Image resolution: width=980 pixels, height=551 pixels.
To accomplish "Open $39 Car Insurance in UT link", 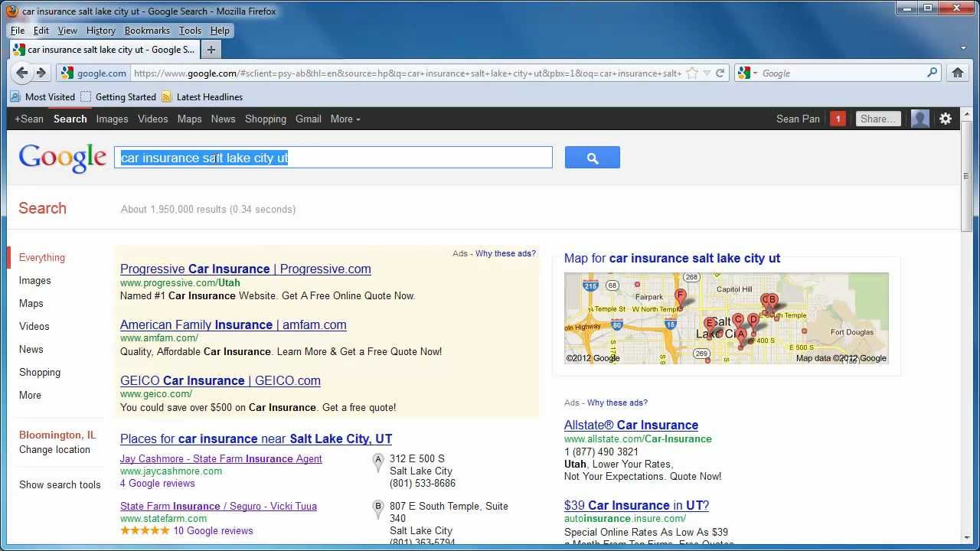I will [636, 505].
